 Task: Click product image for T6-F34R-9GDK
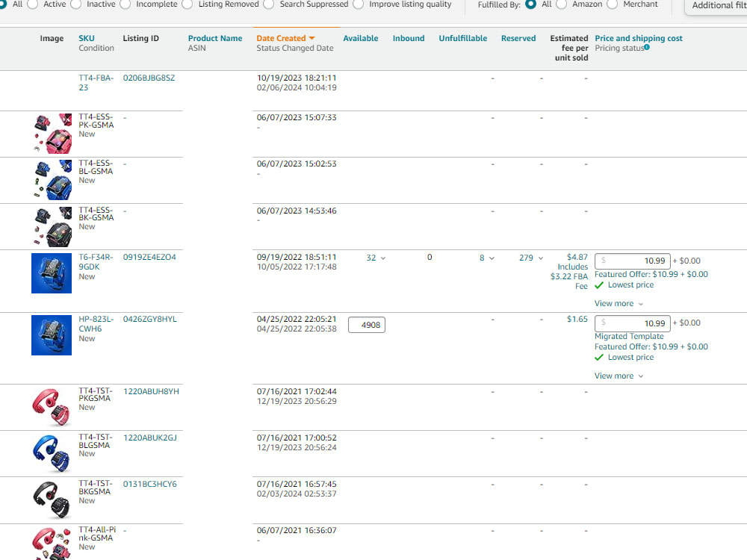(52, 273)
